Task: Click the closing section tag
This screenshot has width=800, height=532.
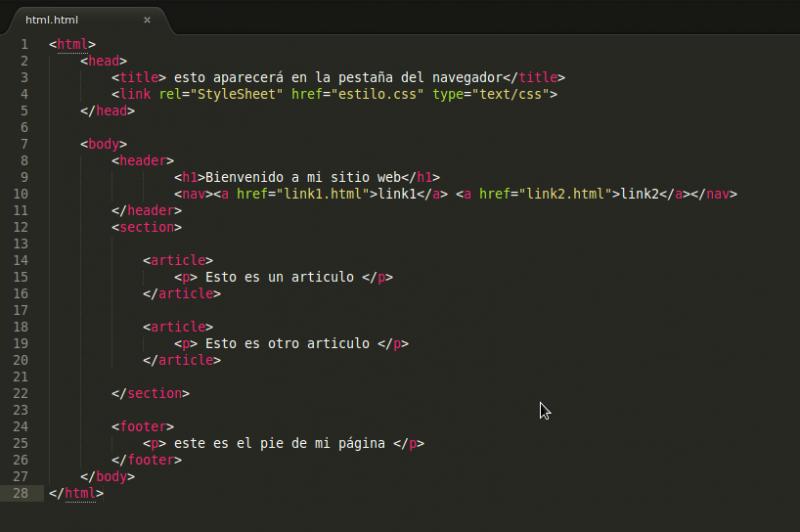Action: (x=151, y=393)
